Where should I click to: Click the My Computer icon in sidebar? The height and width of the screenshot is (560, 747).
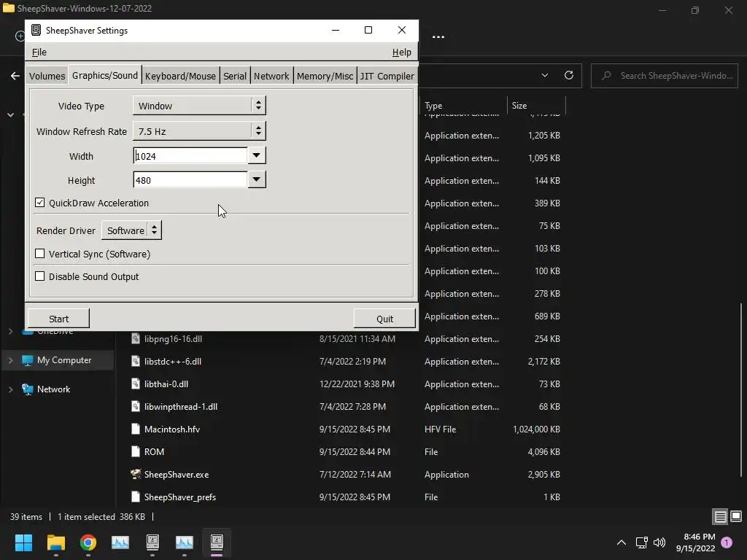click(x=28, y=360)
